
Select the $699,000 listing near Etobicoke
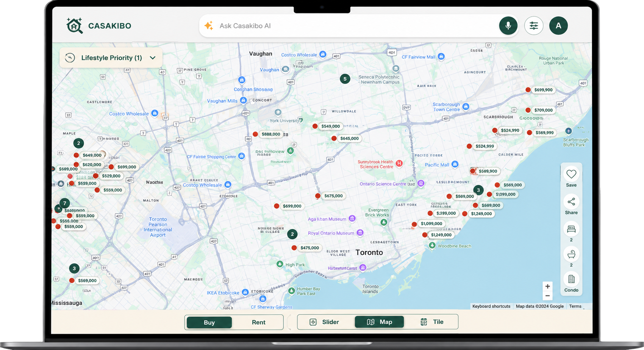click(x=289, y=206)
